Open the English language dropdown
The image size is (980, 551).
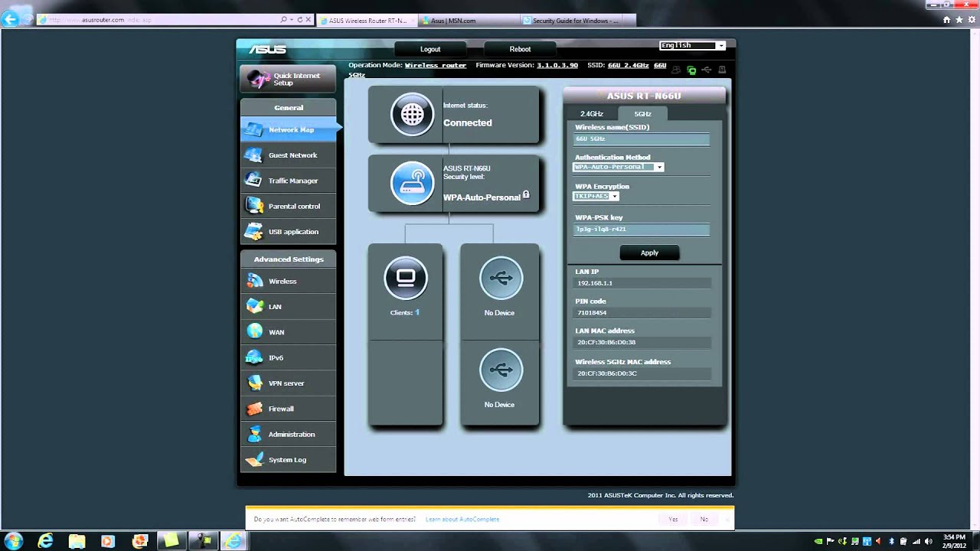tap(692, 46)
